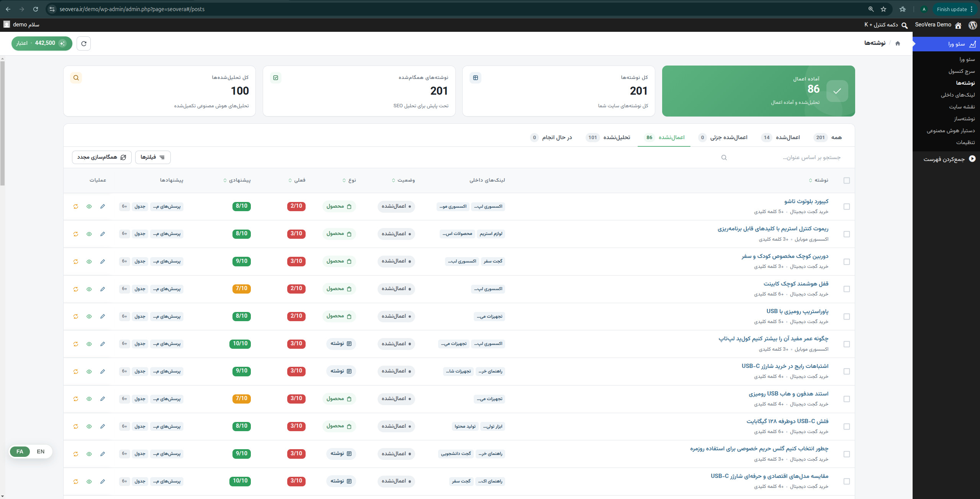This screenshot has width=980, height=499.
Task: Click the magnifier icon on کل تحلیل‌شده‌ها card
Action: coord(76,78)
